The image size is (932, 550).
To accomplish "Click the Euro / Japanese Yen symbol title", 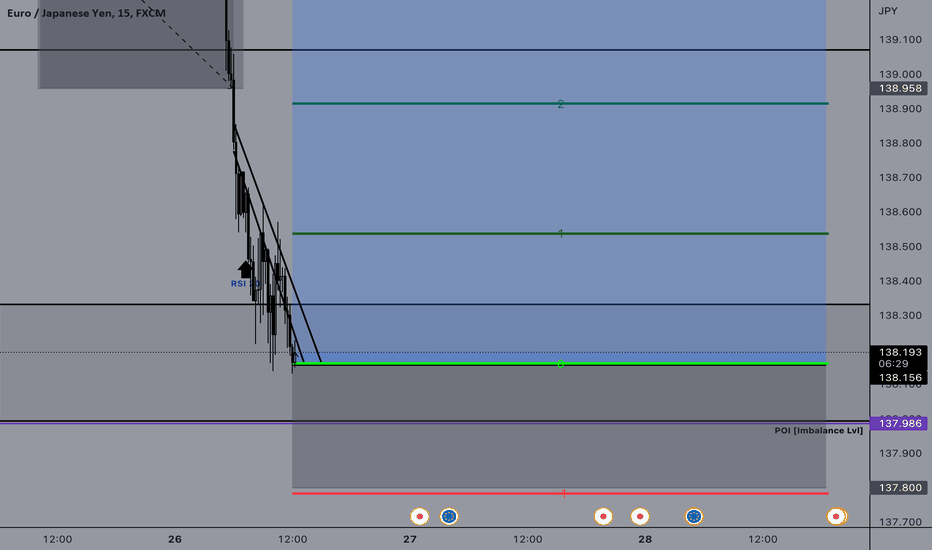I will [86, 13].
